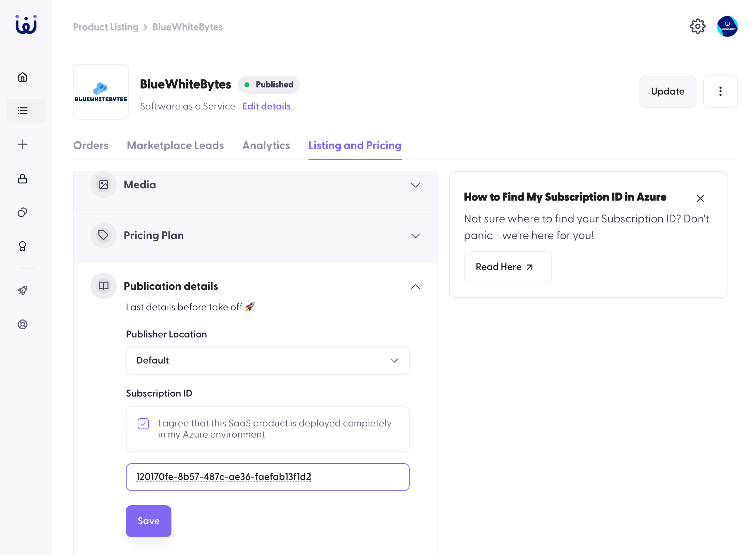756x555 pixels.
Task: Open the user profile avatar
Action: (x=727, y=26)
